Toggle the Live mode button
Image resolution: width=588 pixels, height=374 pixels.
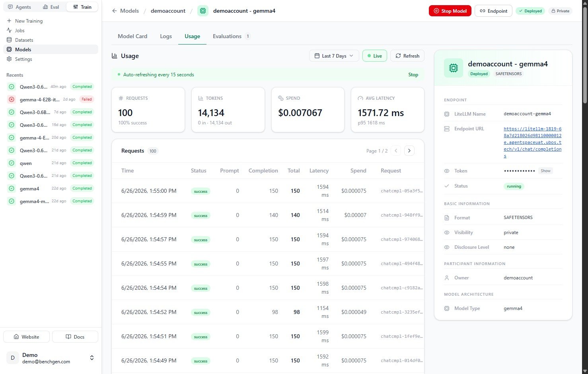pos(375,56)
